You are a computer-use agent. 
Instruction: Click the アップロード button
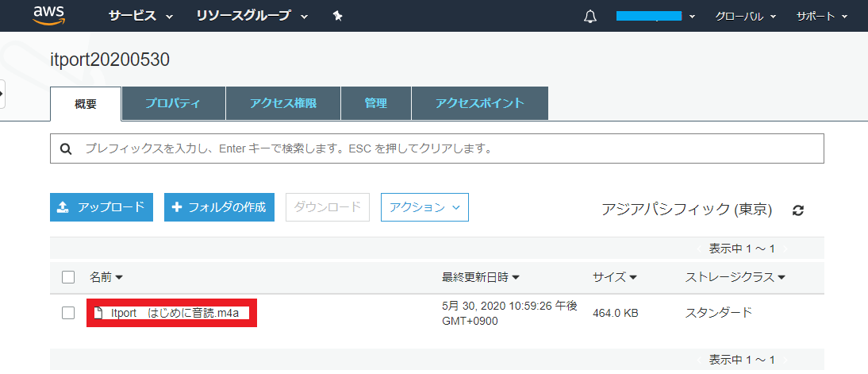point(102,207)
